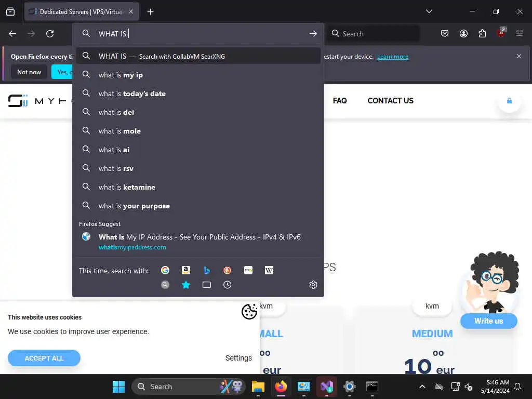Search this time with eBay

[248, 270]
